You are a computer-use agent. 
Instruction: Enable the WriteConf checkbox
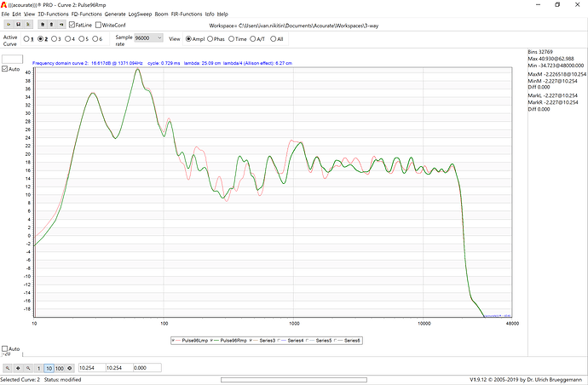(98, 25)
